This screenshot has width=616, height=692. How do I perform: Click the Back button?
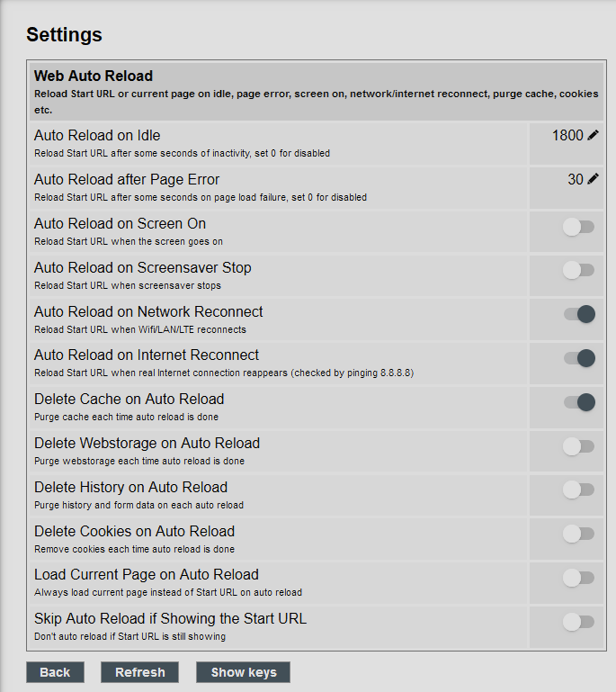pos(55,672)
